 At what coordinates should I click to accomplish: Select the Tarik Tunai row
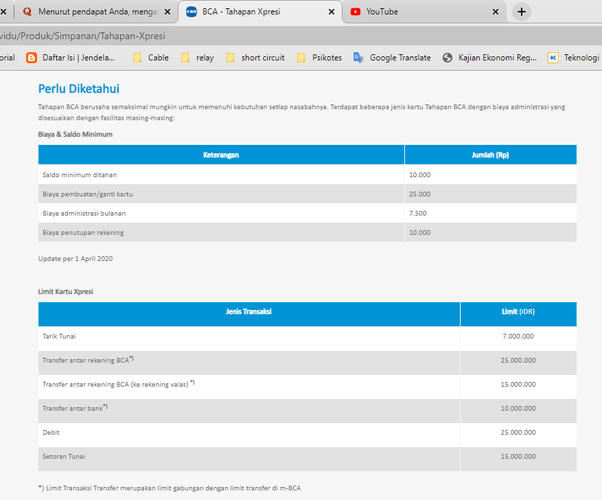coord(307,338)
